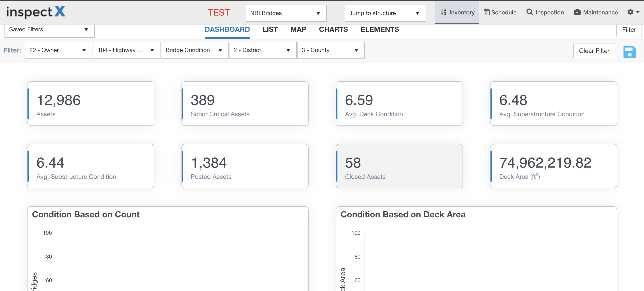Screen dimensions: 644x291
Task: Go to Schedule calendar section
Action: 500,12
